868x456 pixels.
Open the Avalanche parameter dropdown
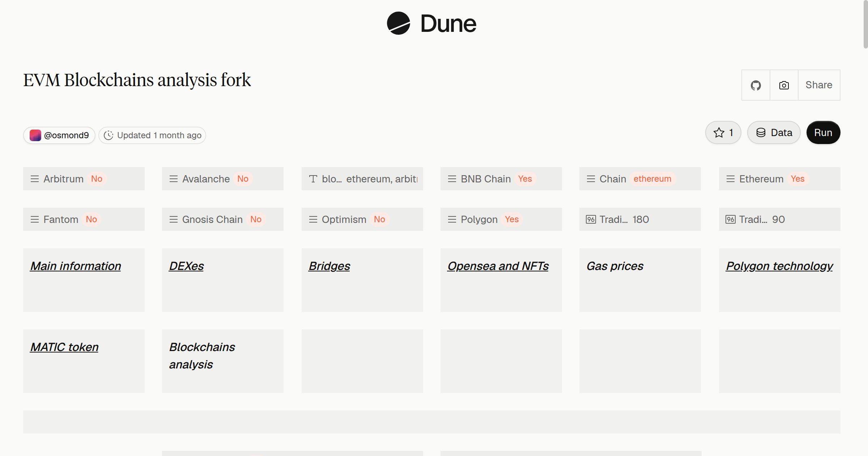(x=223, y=179)
